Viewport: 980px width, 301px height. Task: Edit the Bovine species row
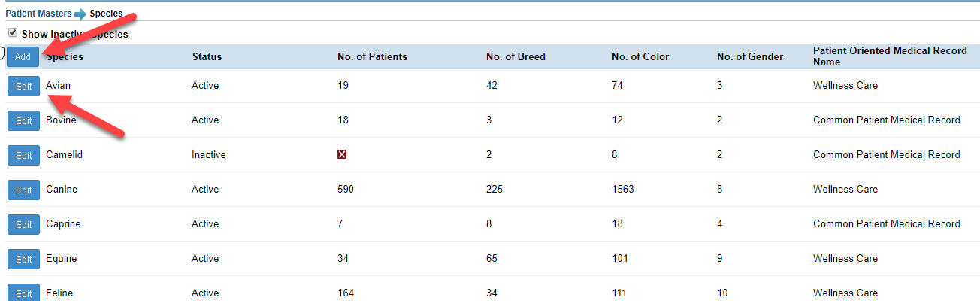[x=23, y=120]
